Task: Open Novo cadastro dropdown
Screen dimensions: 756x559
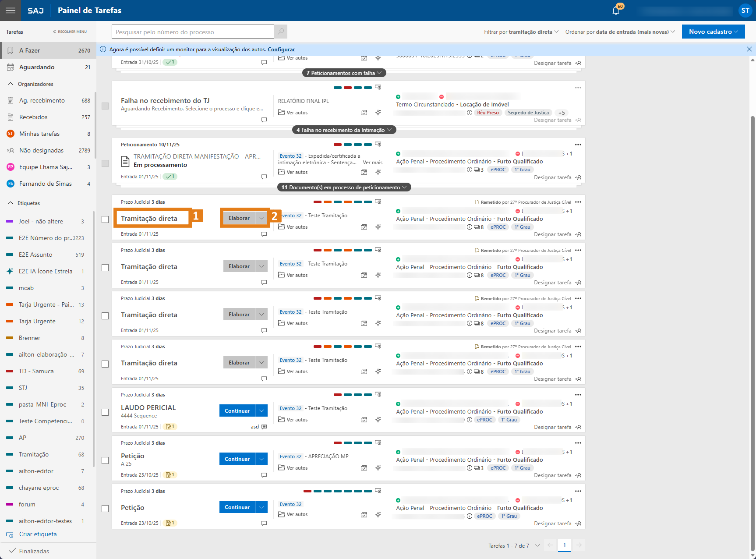Action: 713,32
